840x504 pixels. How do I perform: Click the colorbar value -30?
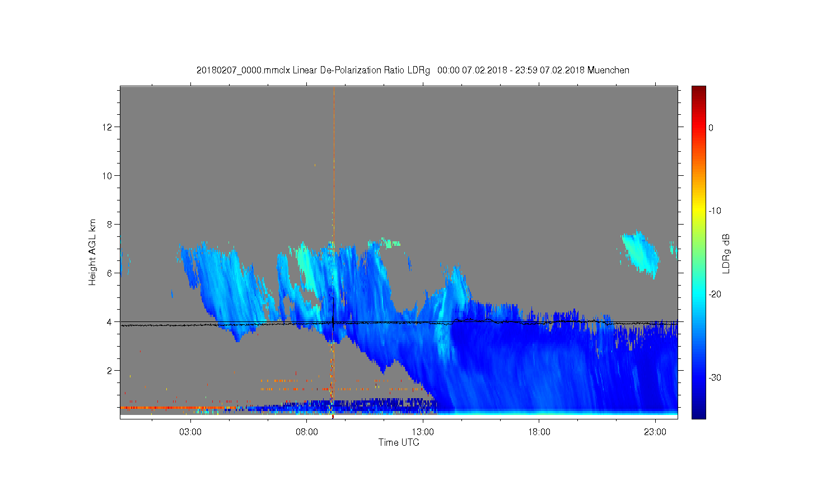click(x=715, y=378)
